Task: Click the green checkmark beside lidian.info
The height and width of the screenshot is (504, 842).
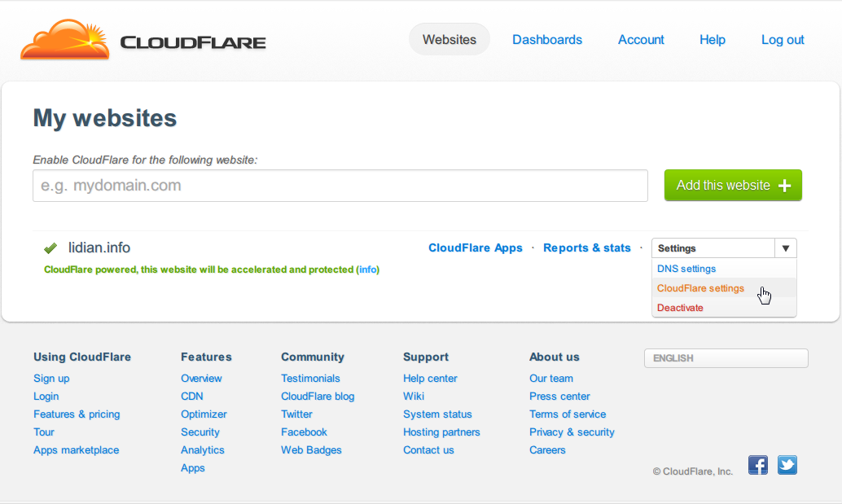Action: click(50, 248)
